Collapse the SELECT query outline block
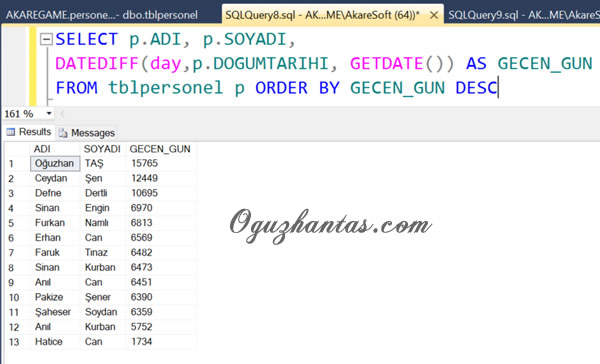 coord(46,39)
